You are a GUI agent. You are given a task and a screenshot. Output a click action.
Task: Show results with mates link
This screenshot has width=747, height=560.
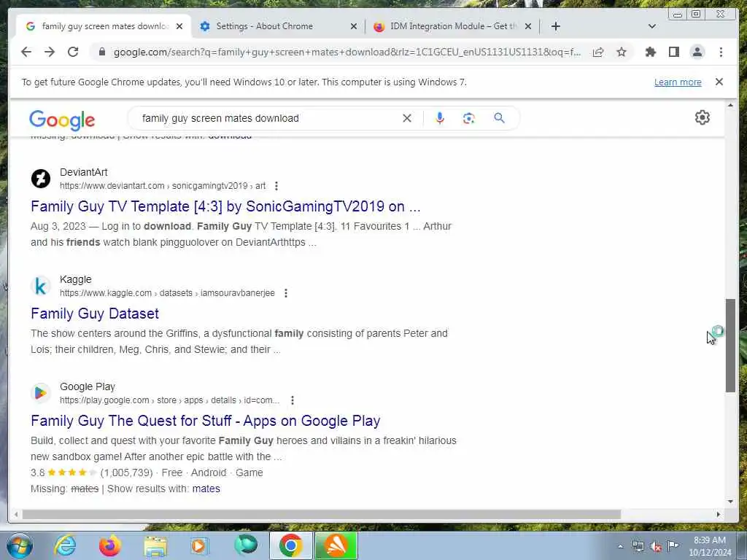coord(206,489)
